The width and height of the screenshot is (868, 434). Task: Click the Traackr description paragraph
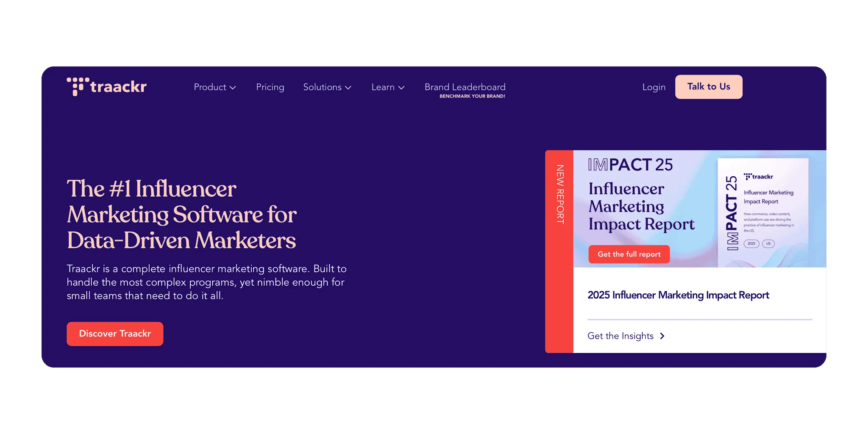[x=206, y=282]
